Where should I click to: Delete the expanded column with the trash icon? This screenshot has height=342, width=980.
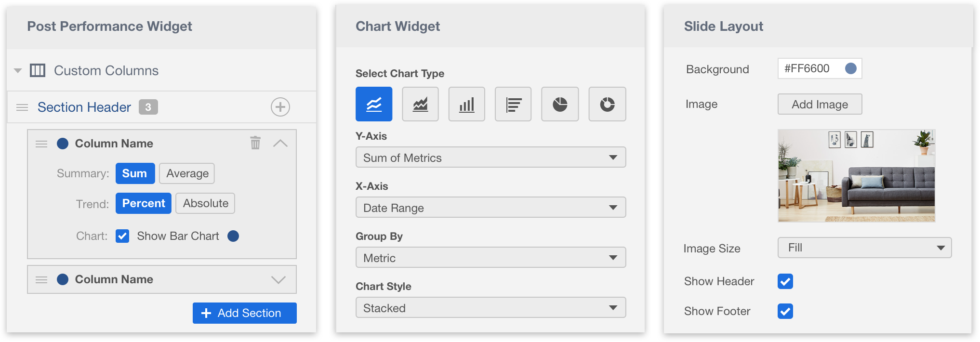tap(255, 143)
